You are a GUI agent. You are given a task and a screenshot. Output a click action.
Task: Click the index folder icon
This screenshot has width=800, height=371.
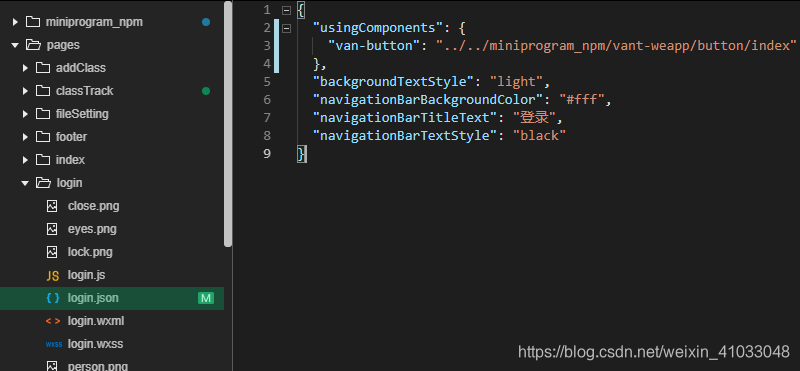point(43,160)
